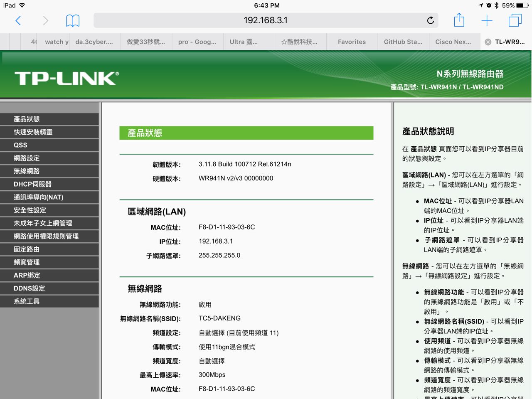The height and width of the screenshot is (399, 532).
Task: Click firmware version 3.11.8 Build 100712 text
Action: [245, 164]
